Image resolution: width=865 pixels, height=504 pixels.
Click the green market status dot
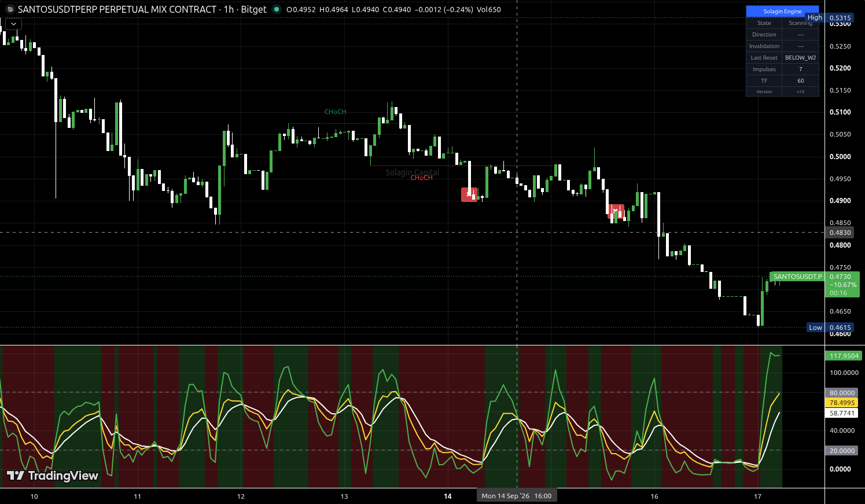[277, 9]
